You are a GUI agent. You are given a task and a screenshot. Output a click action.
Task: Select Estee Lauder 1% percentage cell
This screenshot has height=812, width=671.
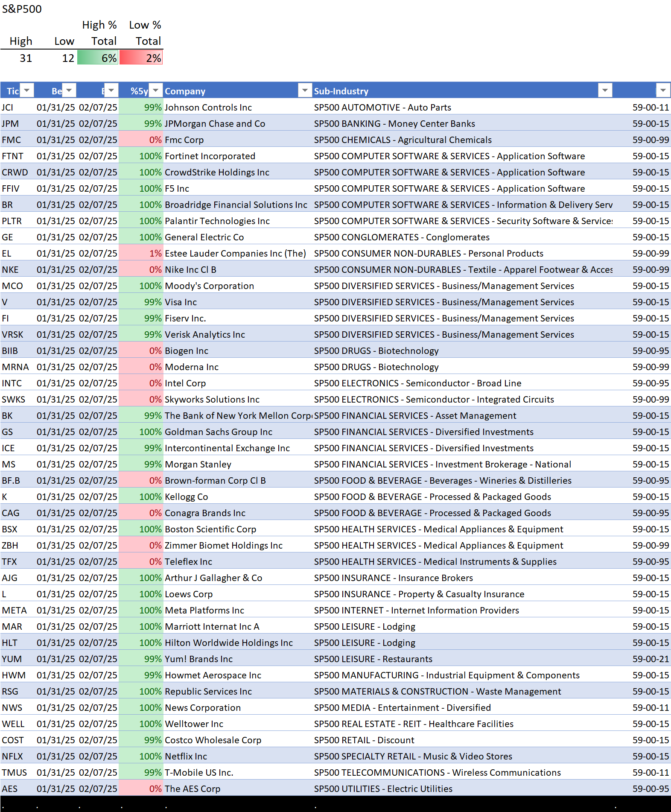141,253
